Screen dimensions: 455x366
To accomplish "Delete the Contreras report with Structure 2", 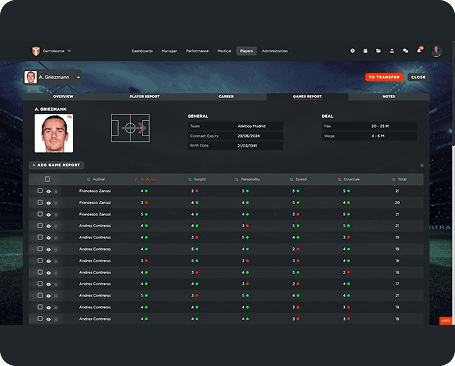I will pos(56,273).
